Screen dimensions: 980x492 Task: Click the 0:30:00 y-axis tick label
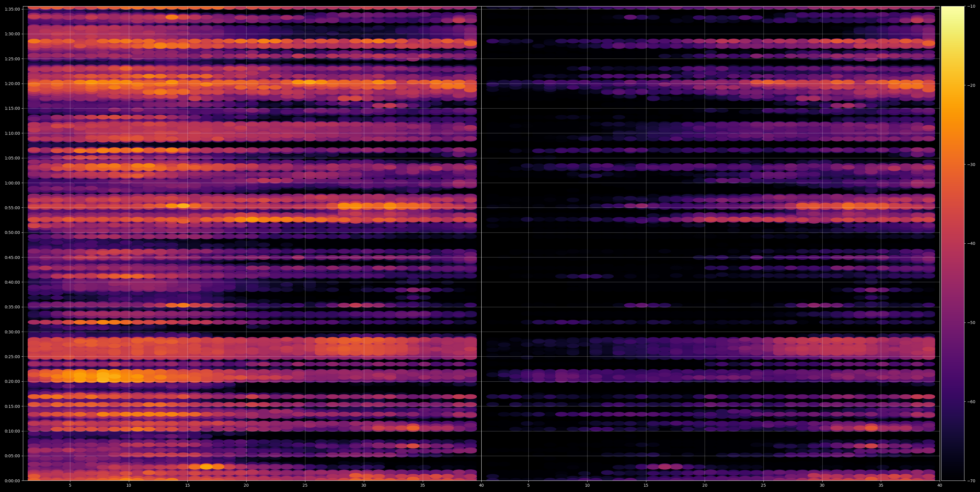coord(12,332)
